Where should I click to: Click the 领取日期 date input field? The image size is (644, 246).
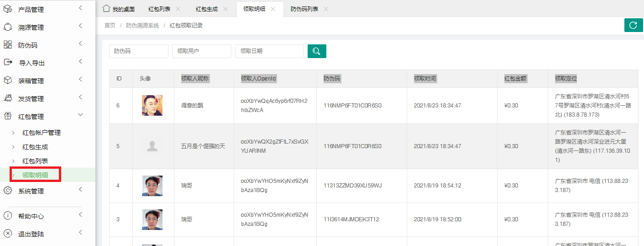(x=269, y=51)
